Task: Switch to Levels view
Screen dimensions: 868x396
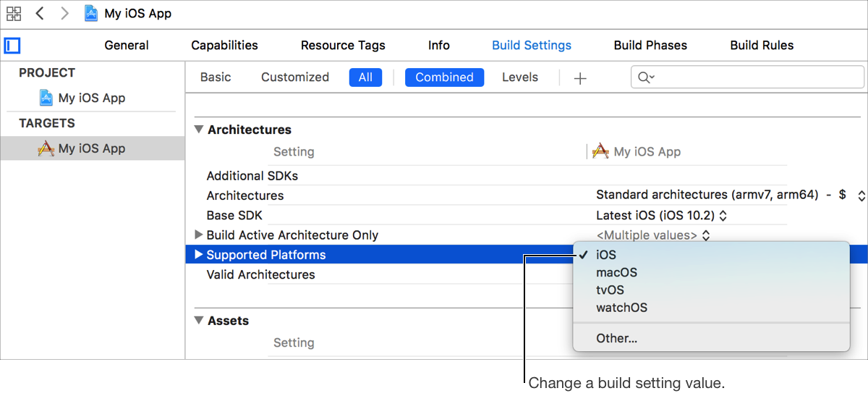Action: pos(519,77)
